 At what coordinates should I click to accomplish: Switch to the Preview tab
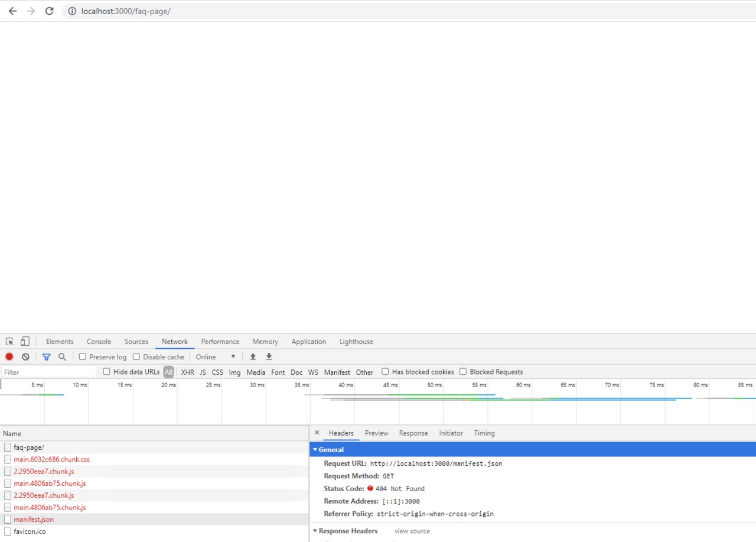tap(376, 433)
